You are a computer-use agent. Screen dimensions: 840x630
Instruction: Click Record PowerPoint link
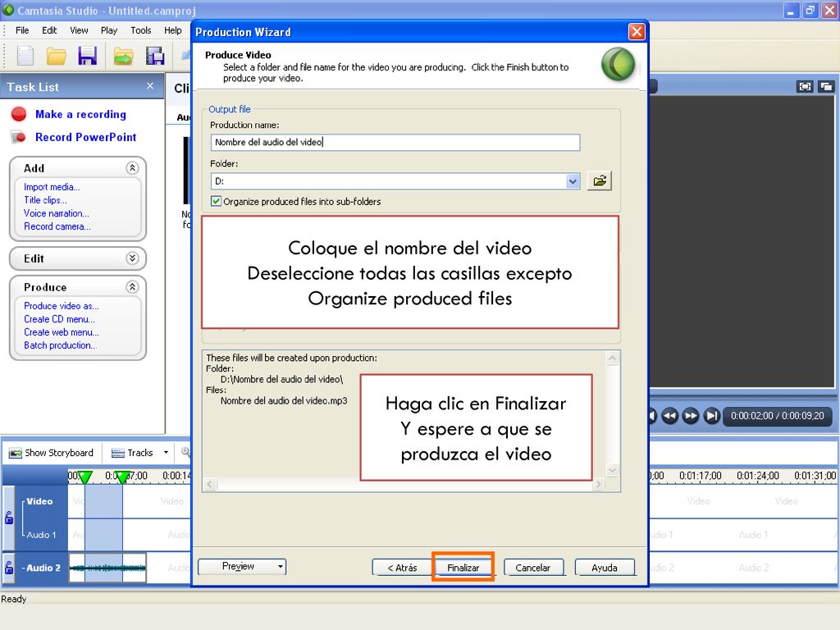[85, 137]
